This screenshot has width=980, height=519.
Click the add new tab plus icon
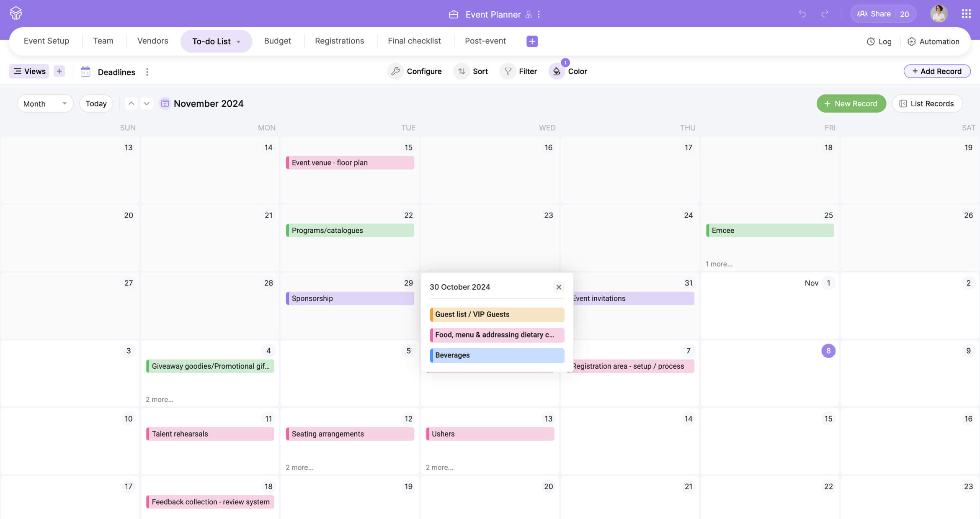coord(532,41)
